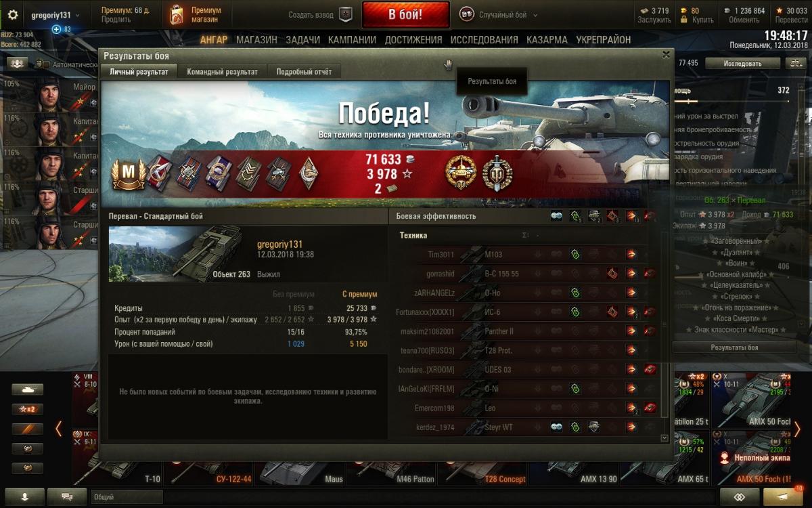Click the Исследовать button
This screenshot has width=812, height=508.
[742, 64]
